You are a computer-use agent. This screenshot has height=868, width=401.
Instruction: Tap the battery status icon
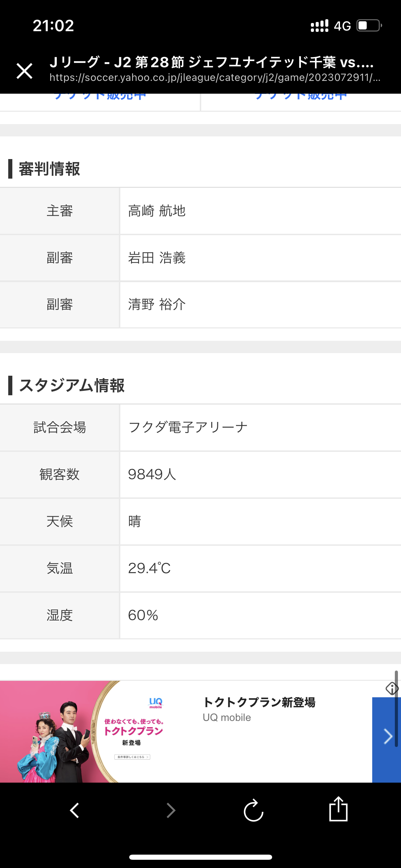pyautogui.click(x=369, y=26)
